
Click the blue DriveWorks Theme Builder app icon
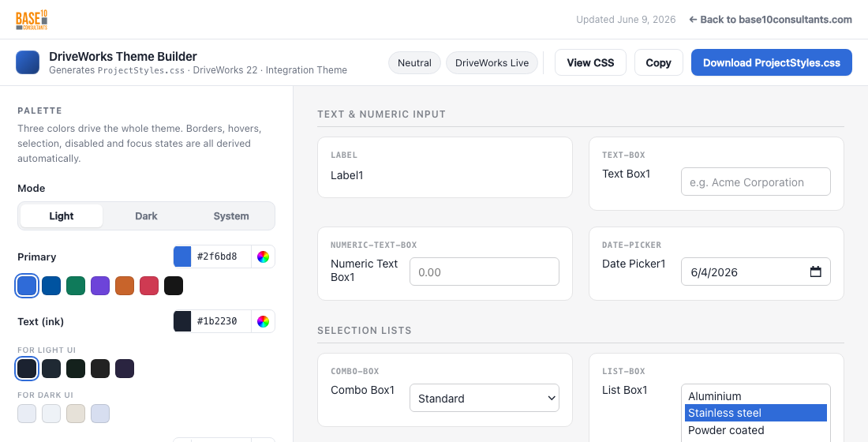point(28,62)
